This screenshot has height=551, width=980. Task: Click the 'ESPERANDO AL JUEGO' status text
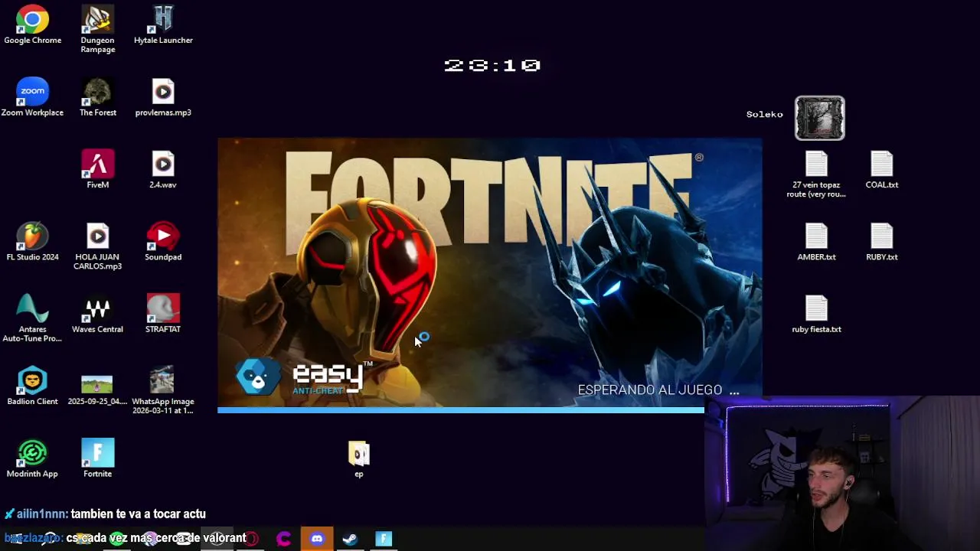tap(658, 390)
